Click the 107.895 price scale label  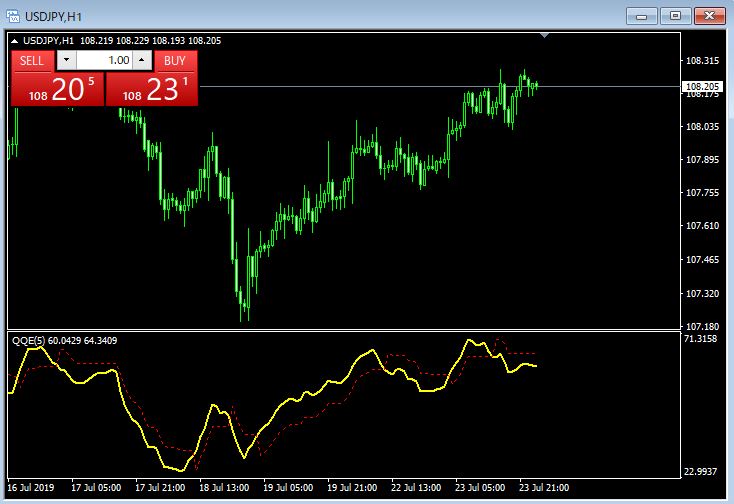click(x=702, y=160)
